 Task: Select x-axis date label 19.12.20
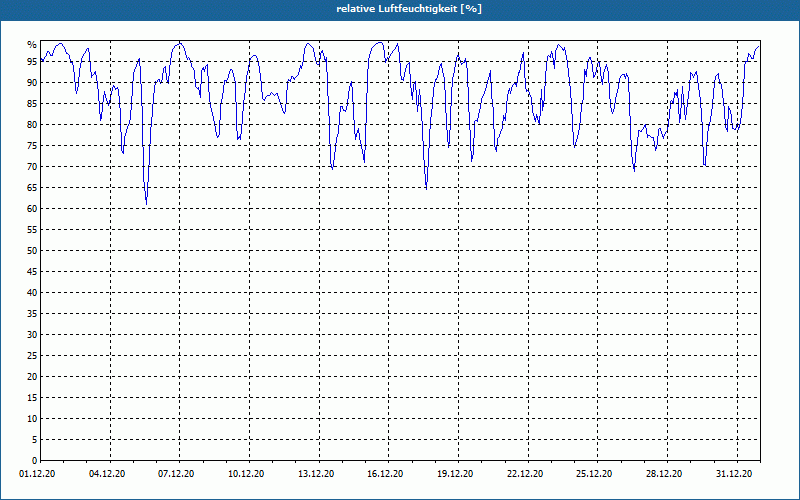click(455, 474)
